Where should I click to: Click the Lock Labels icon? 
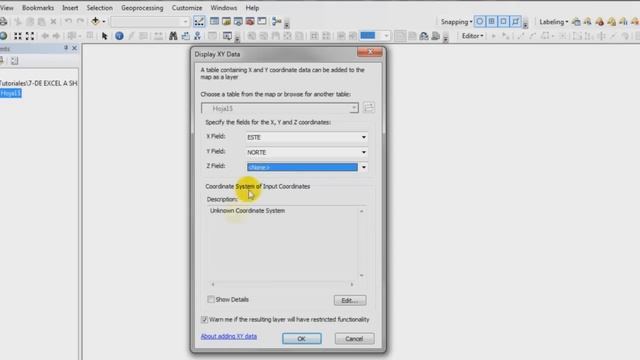point(611,22)
